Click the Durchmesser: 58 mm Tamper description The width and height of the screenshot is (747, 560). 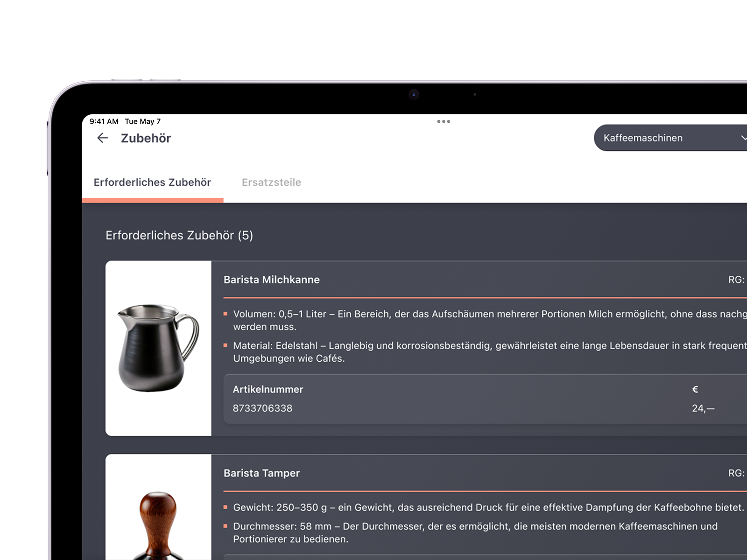(475, 532)
